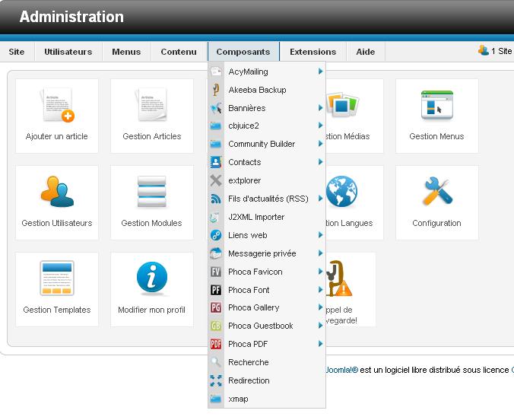
Task: Expand the Liens web submenu arrow
Action: 320,235
